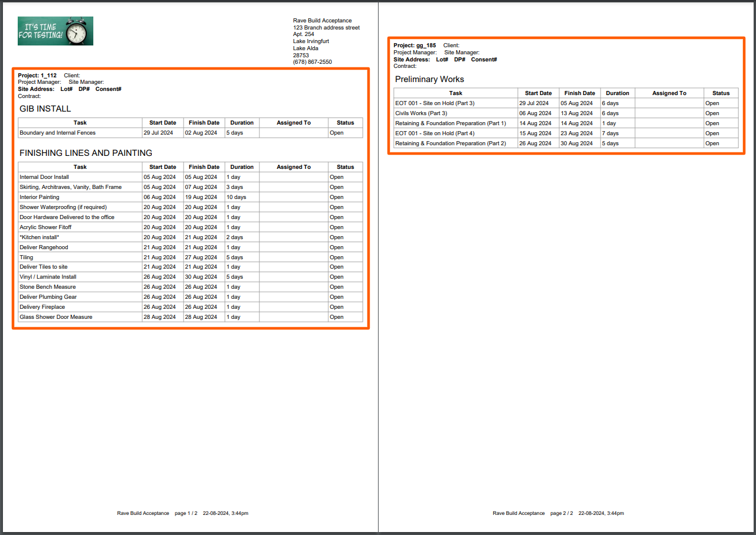Click the '7 days' duration value
Image resolution: width=756 pixels, height=535 pixels.
(610, 133)
